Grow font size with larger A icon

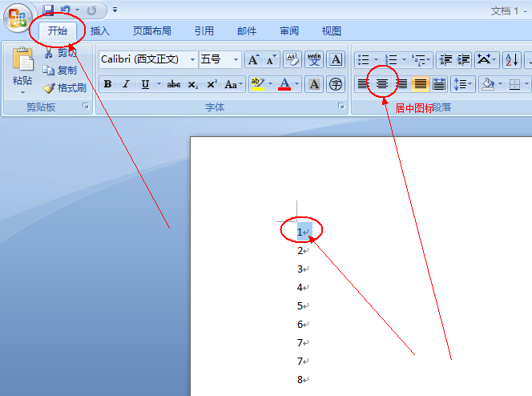point(253,59)
